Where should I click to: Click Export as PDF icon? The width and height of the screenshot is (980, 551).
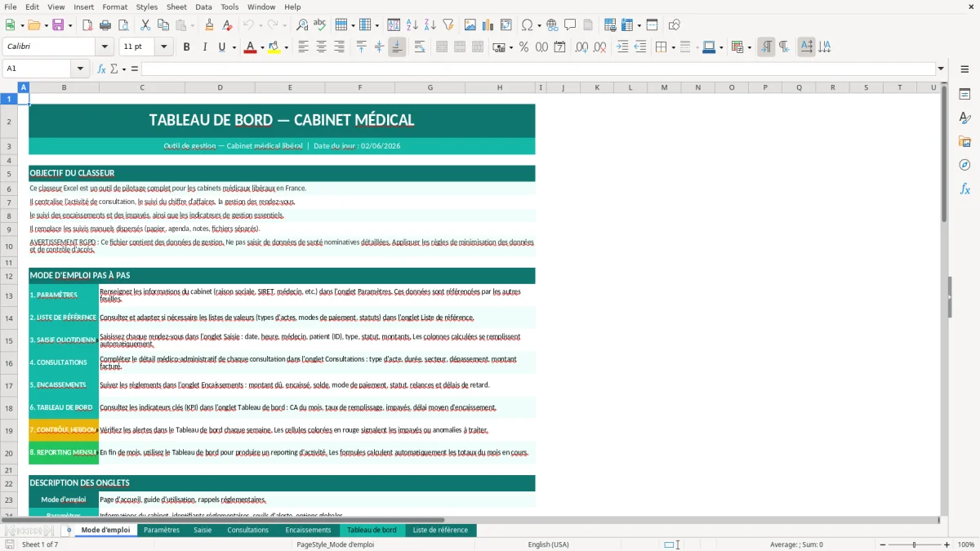(87, 25)
